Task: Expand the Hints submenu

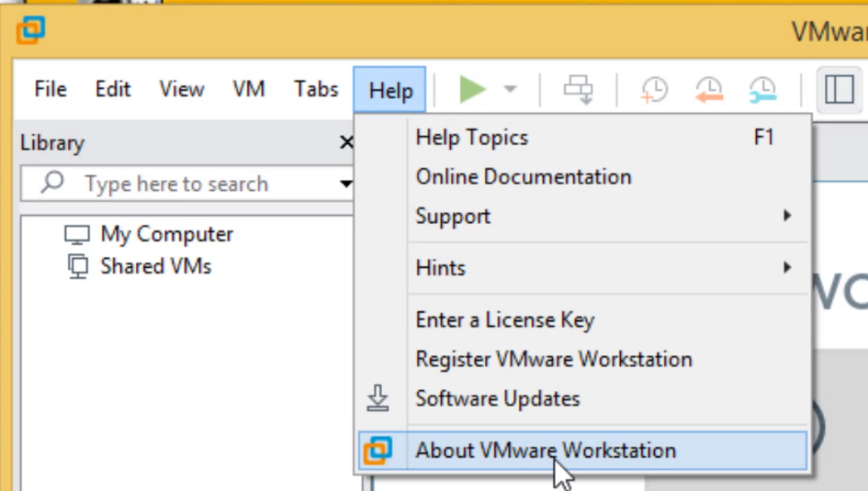Action: pyautogui.click(x=582, y=268)
